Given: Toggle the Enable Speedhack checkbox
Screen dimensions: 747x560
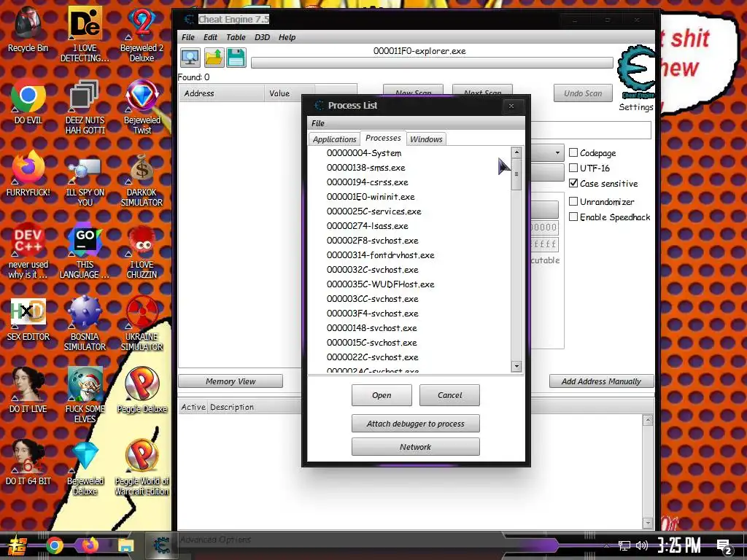Looking at the screenshot, I should (x=573, y=217).
